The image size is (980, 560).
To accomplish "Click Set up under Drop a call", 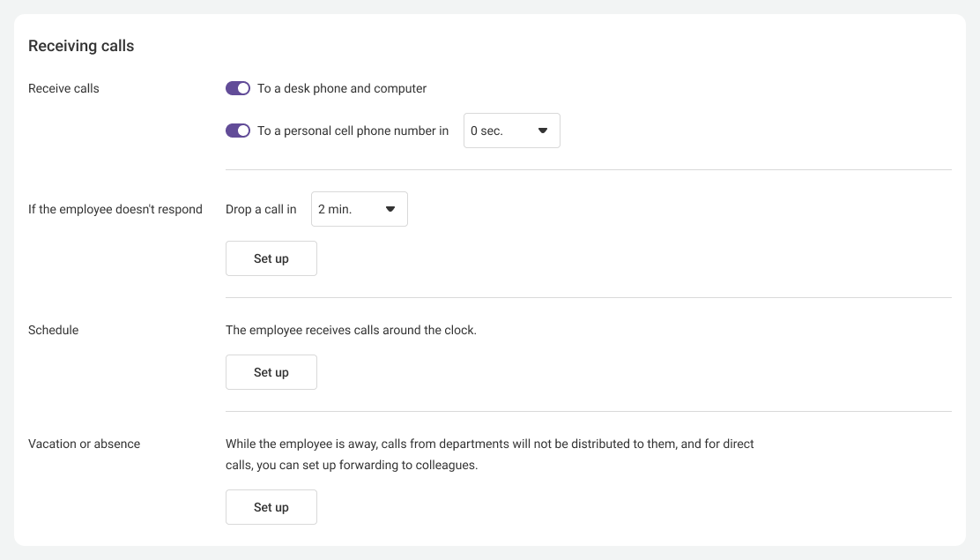I will 271,258.
